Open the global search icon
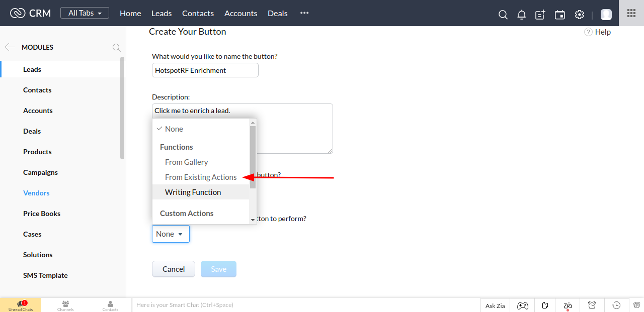The height and width of the screenshot is (312, 644). (x=503, y=15)
